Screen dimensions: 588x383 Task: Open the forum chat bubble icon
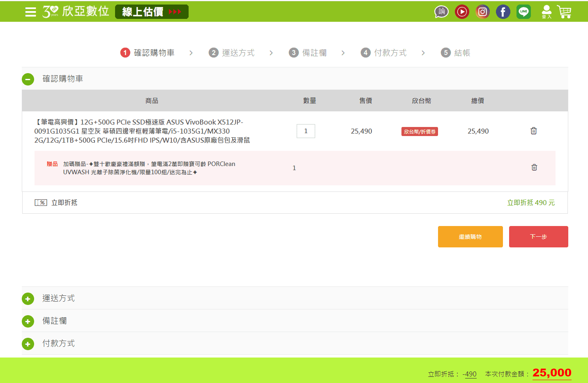click(441, 12)
